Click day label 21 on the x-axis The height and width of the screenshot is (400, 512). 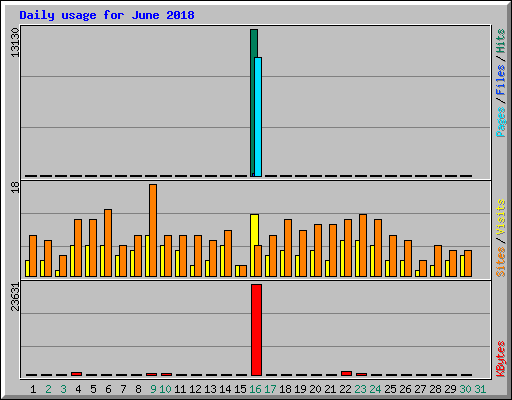330,389
